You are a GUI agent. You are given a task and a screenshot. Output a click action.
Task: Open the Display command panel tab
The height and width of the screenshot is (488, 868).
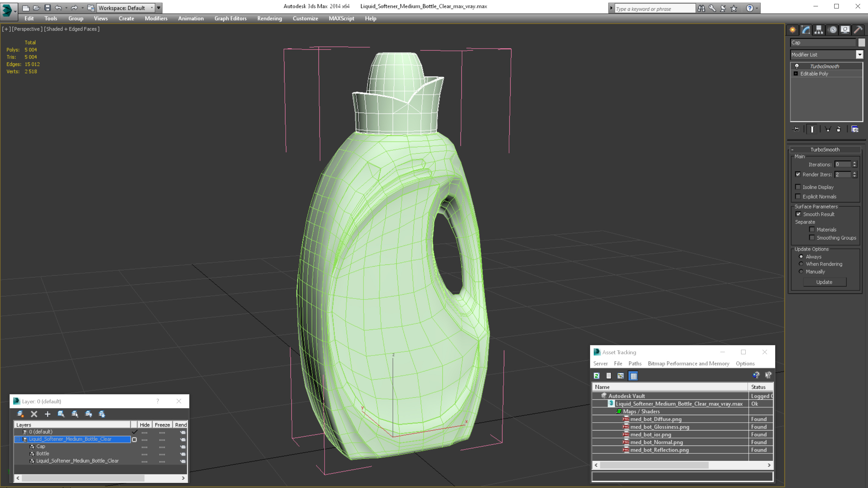coord(845,30)
